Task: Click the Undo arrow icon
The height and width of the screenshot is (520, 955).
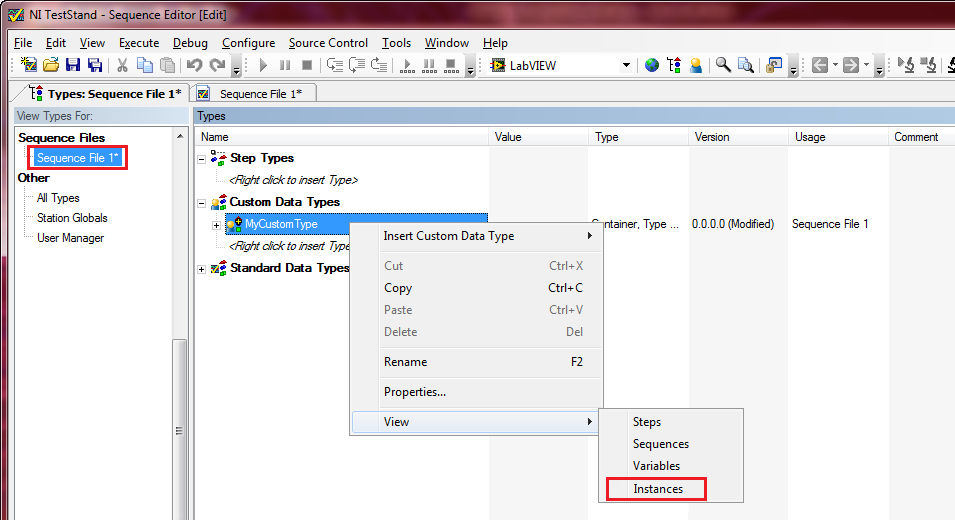Action: 194,65
